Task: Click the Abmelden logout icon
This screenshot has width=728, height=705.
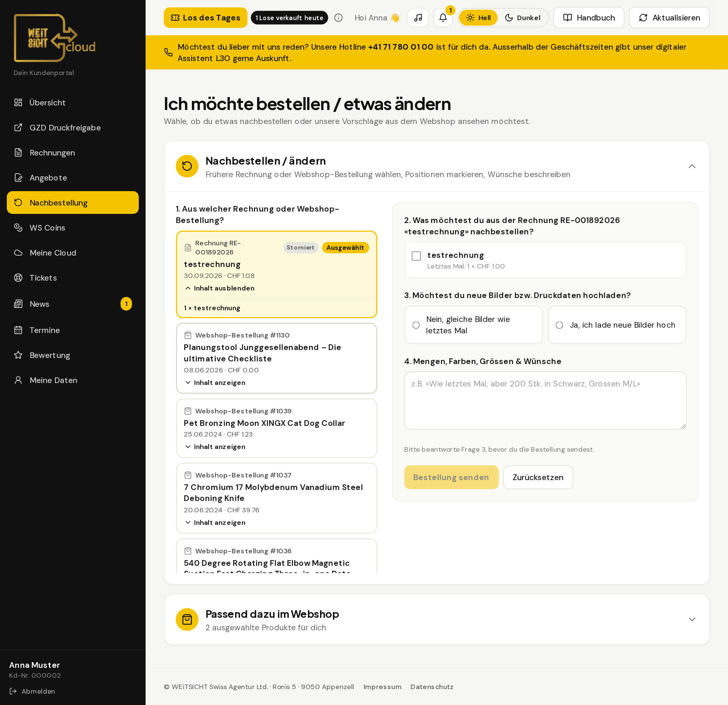Action: [13, 691]
